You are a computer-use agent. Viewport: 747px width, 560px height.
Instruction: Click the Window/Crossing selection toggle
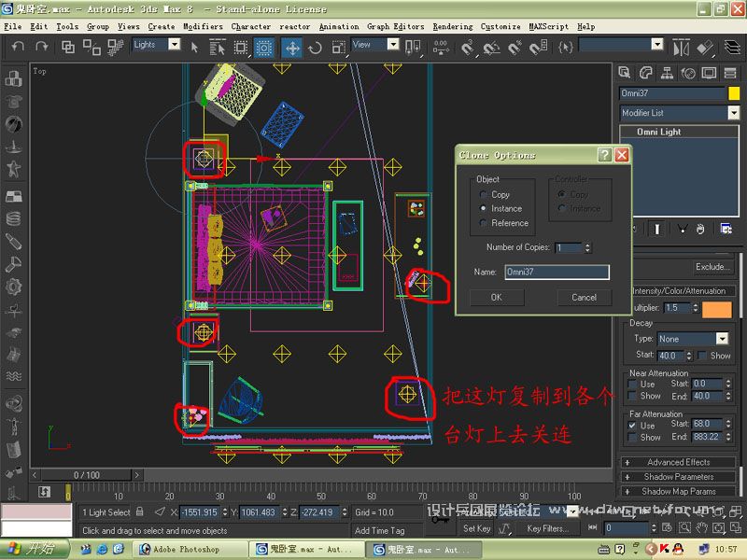(264, 48)
